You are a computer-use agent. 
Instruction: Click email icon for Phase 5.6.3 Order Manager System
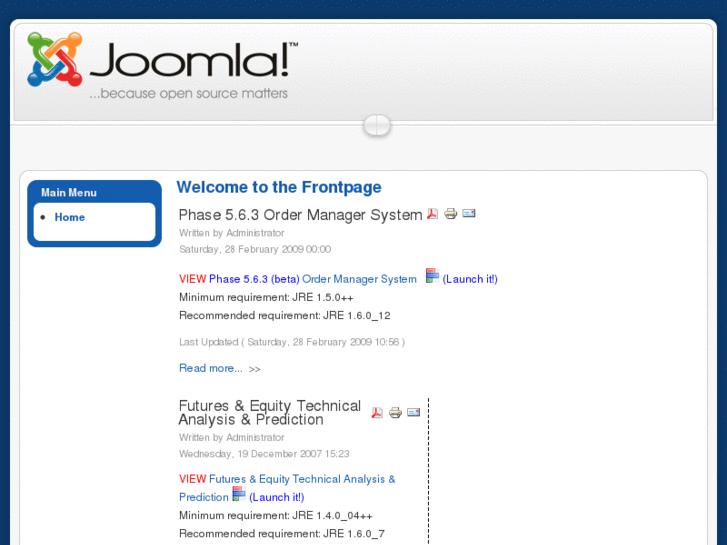469,213
